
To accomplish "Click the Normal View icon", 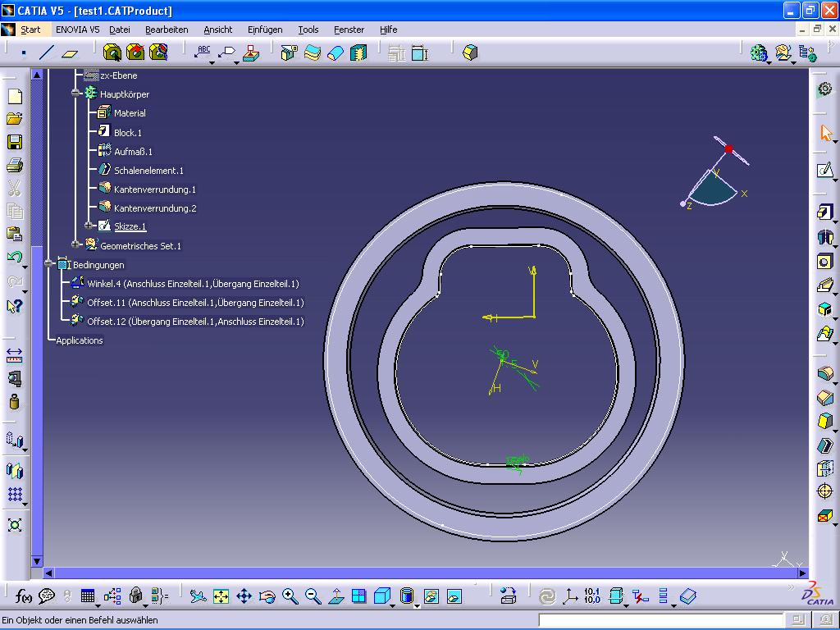I will pyautogui.click(x=336, y=596).
